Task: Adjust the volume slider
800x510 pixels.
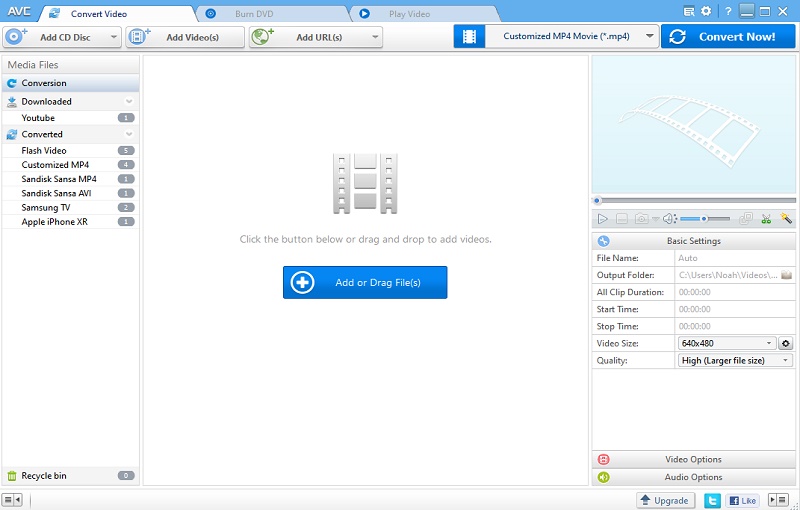Action: tap(705, 219)
